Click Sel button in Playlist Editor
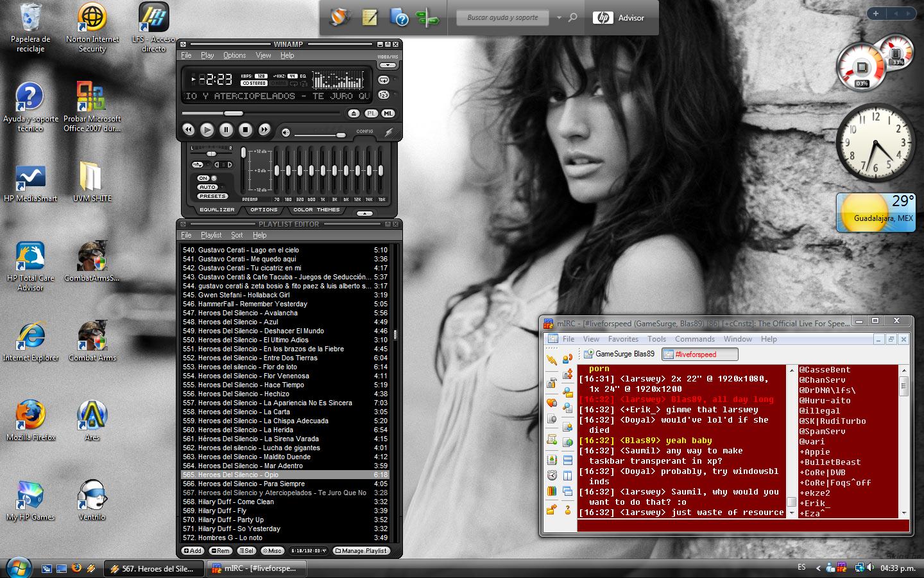 click(246, 550)
